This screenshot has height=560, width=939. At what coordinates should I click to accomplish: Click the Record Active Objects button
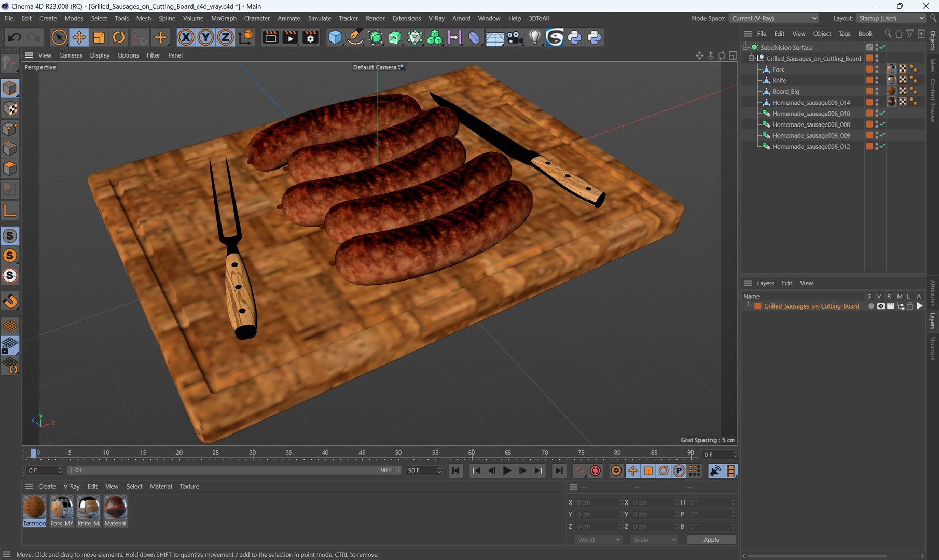coord(580,471)
